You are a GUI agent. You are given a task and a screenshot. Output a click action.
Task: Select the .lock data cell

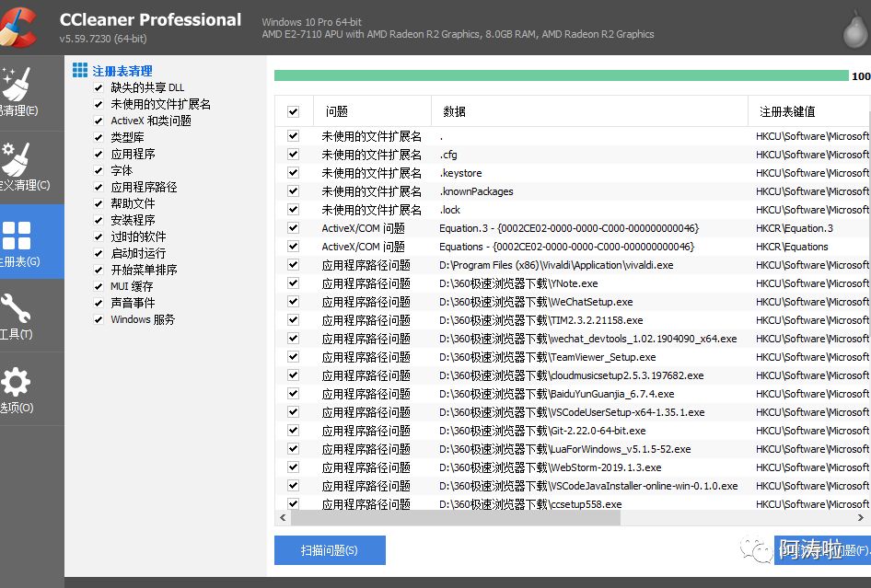coord(450,210)
